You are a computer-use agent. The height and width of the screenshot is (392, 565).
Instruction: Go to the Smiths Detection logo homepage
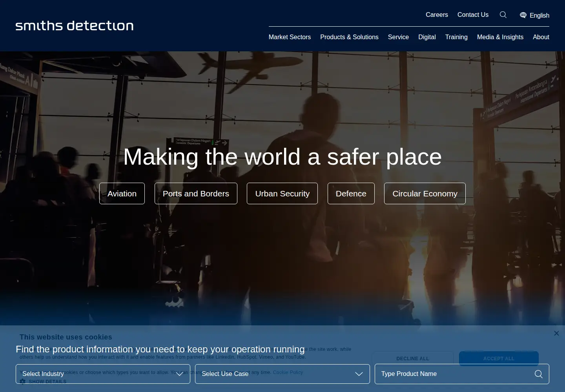[75, 26]
